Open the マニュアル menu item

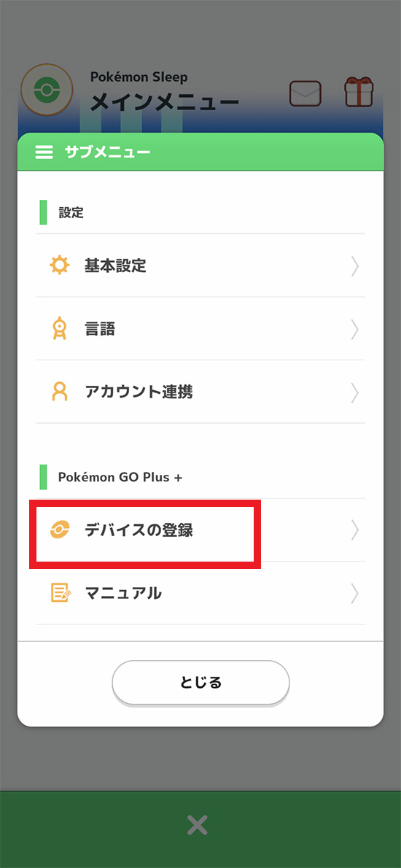coord(200,594)
